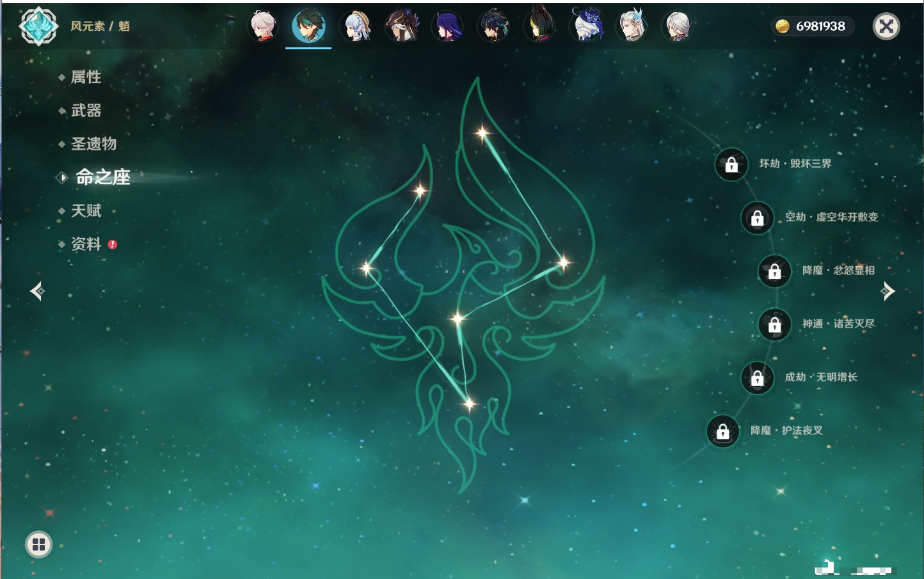
Task: Pick the dark-haired avatar with gold headband
Action: tap(493, 26)
